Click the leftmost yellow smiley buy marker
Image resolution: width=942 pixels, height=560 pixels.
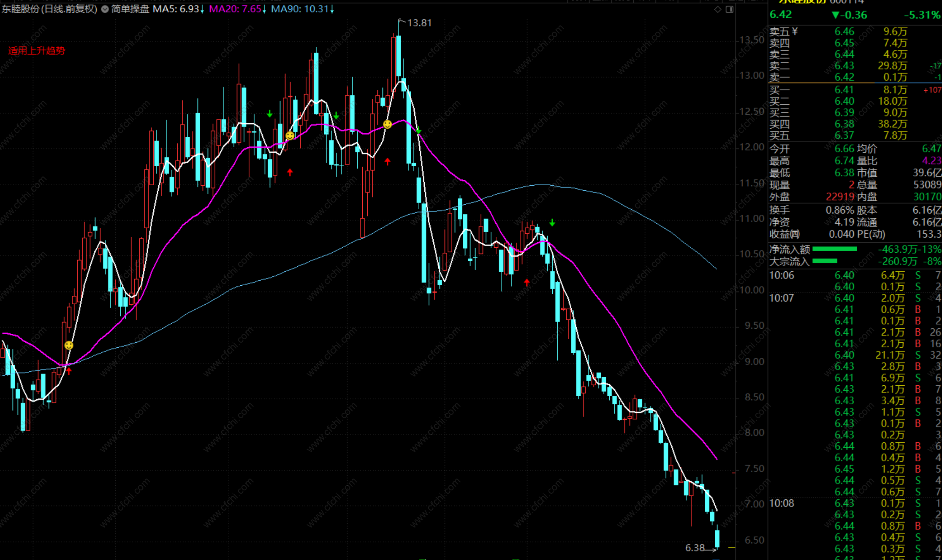69,346
